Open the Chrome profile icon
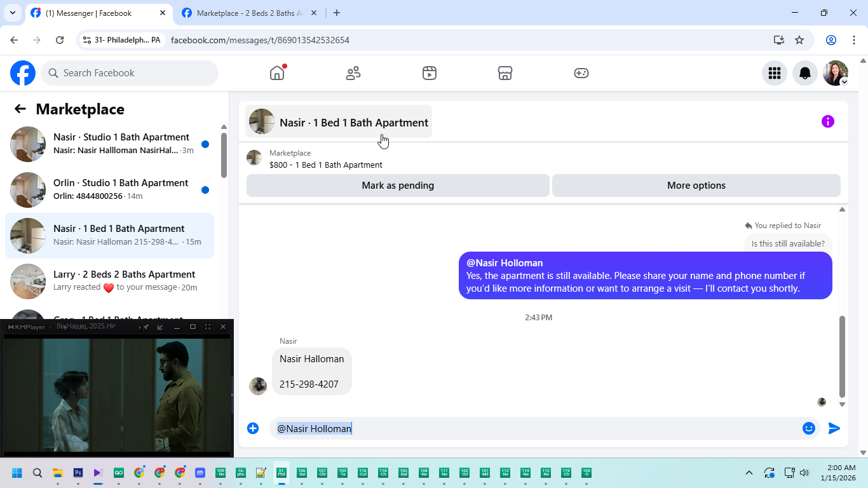This screenshot has height=488, width=868. pyautogui.click(x=831, y=40)
